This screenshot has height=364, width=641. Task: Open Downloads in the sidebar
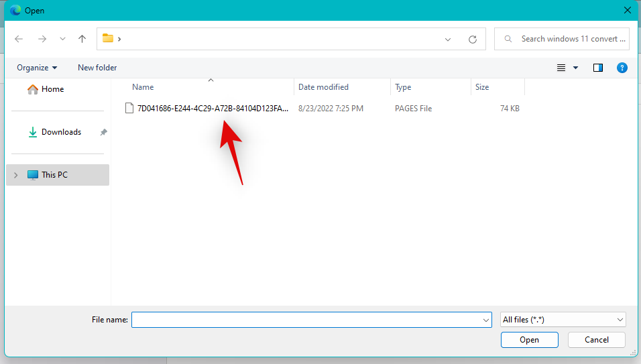coord(61,132)
